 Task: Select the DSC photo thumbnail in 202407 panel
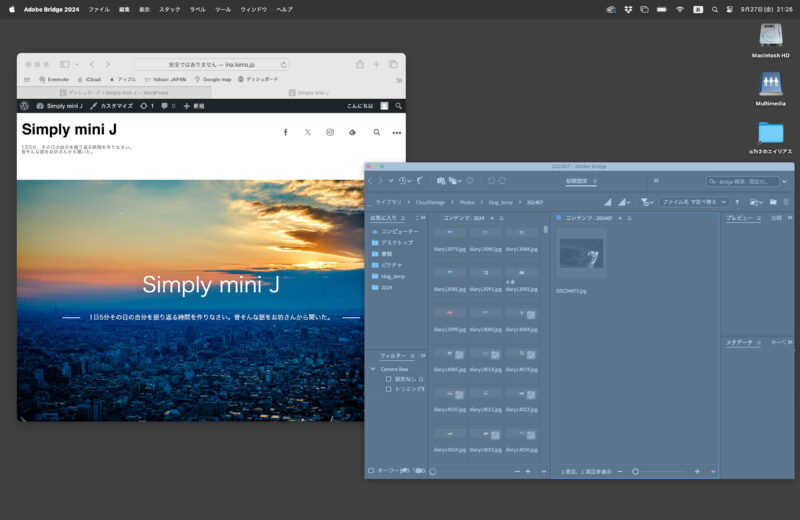pos(581,253)
